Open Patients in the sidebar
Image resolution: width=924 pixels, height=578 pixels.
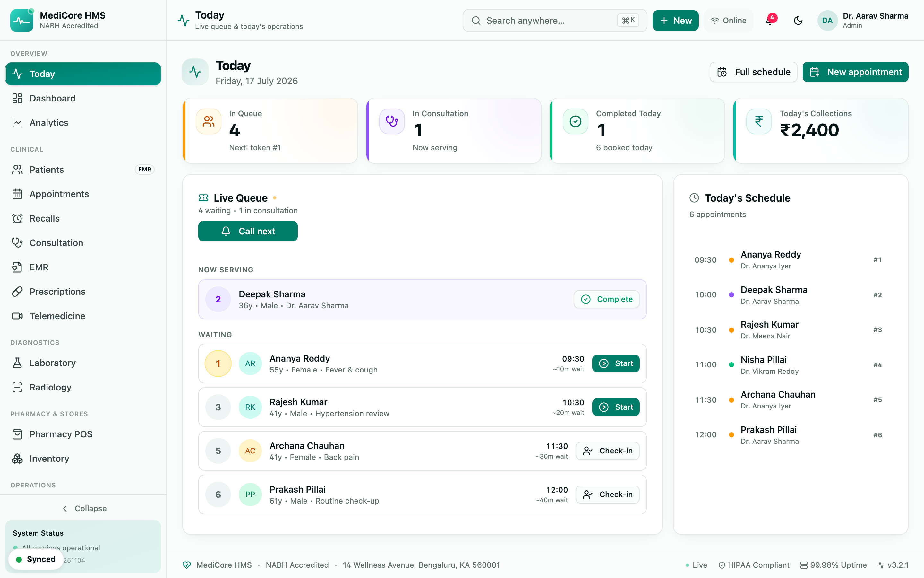(x=83, y=170)
